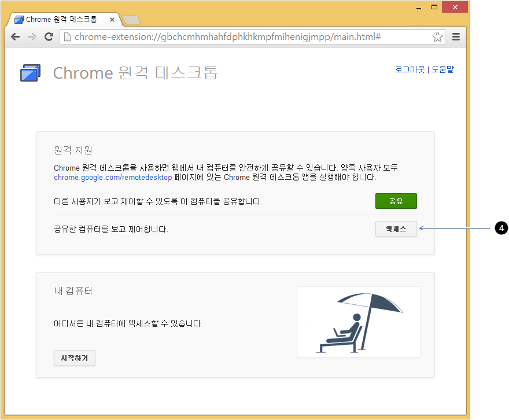Bookmark this page with the star icon
The height and width of the screenshot is (420, 509).
437,36
